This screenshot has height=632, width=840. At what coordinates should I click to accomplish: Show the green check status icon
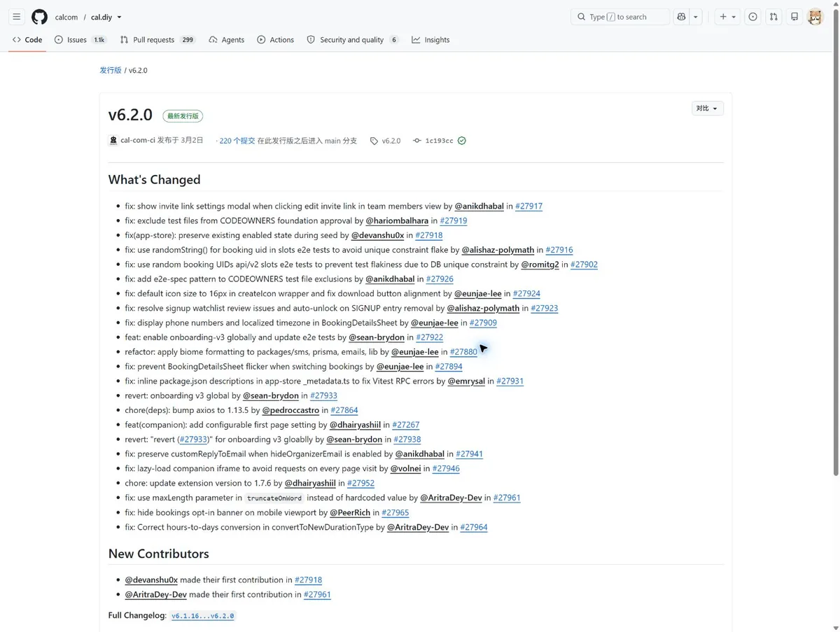[x=462, y=141]
